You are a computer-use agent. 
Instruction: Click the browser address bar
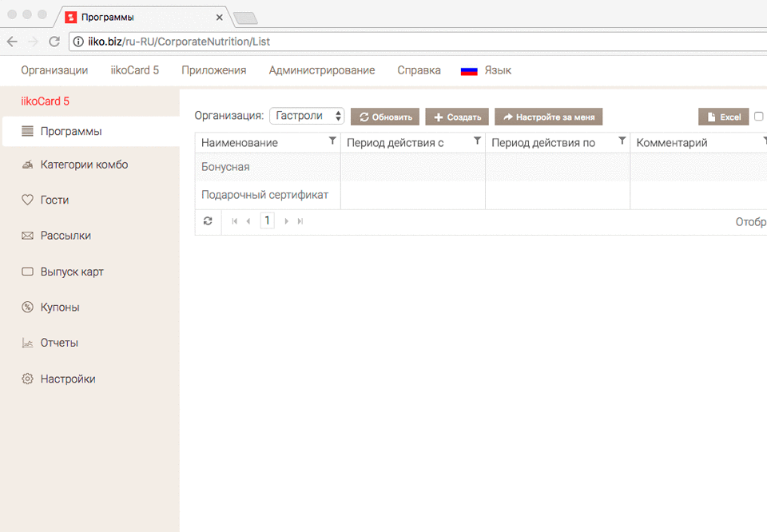[x=415, y=42]
